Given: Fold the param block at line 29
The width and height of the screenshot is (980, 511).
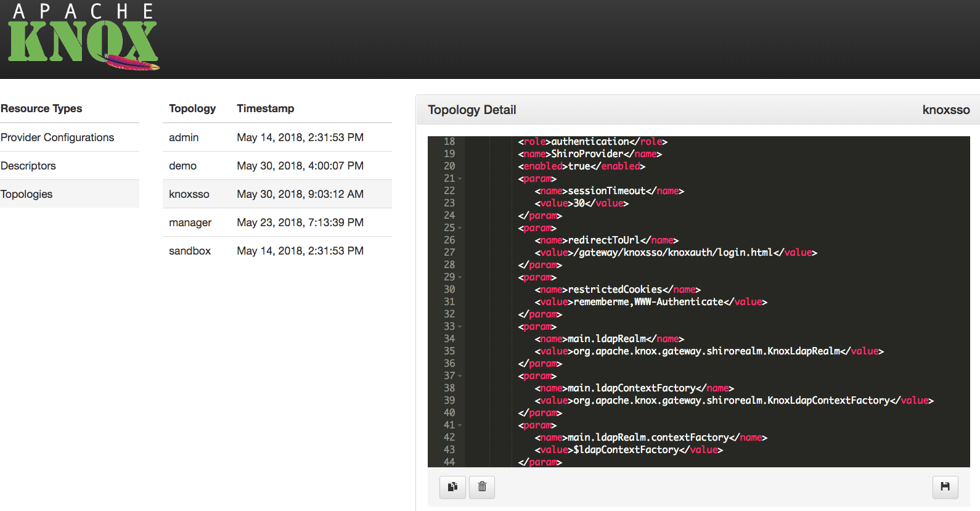Looking at the screenshot, I should click(x=460, y=277).
